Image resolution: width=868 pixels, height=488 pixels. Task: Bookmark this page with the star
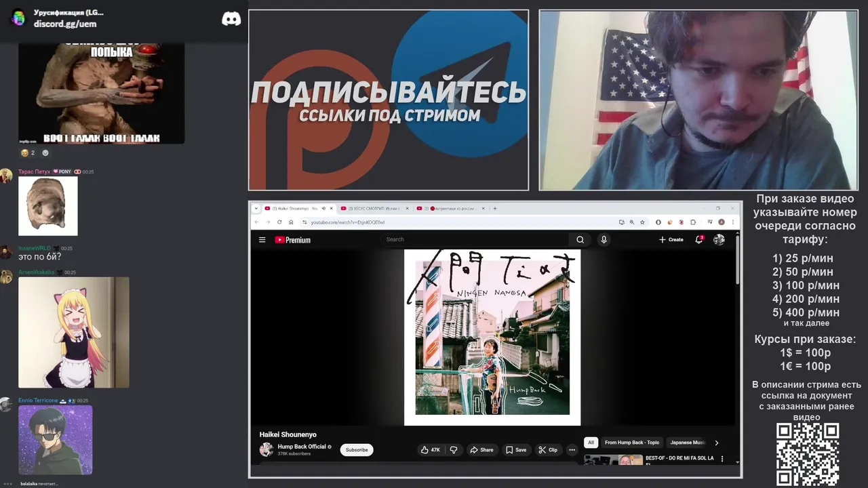(642, 222)
